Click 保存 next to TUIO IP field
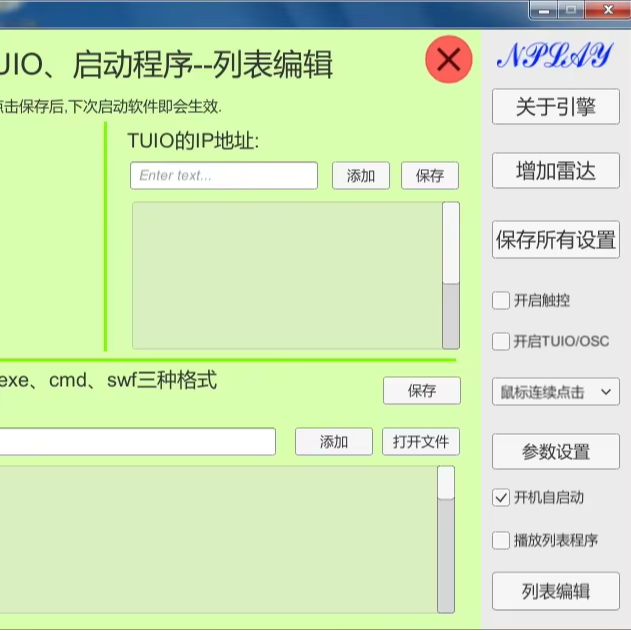This screenshot has width=631, height=631. (x=430, y=175)
